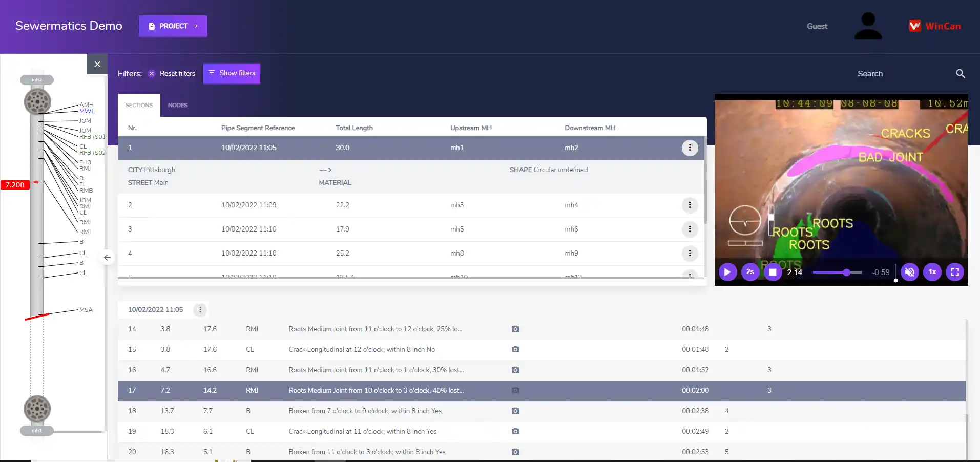This screenshot has width=980, height=462.
Task: Close the pipe diagram side panel
Action: [x=97, y=64]
